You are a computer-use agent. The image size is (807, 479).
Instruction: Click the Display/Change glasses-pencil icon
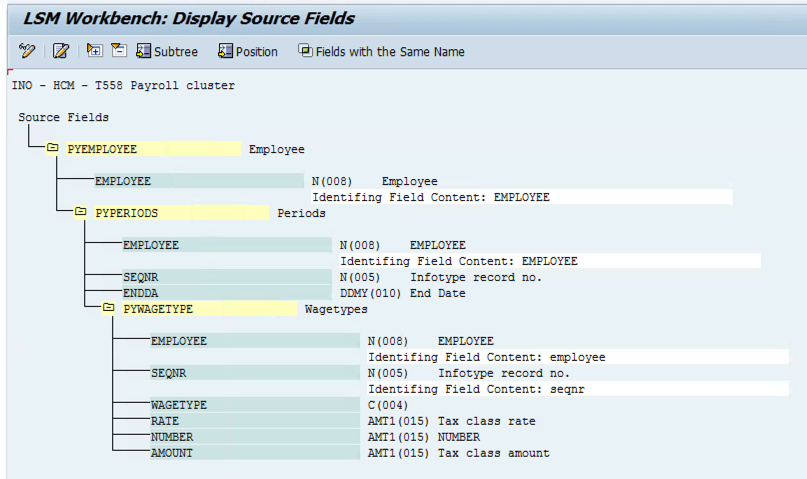27,51
